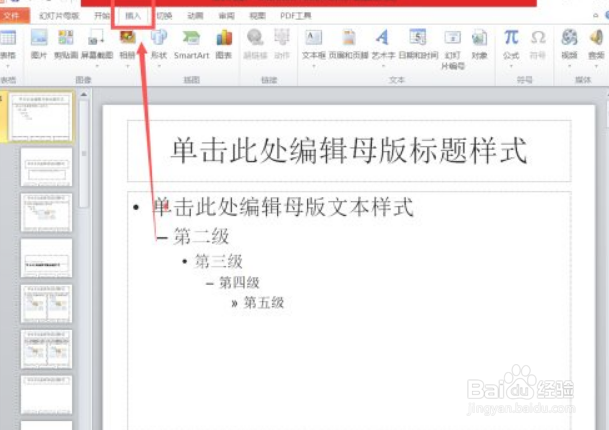Expand the 文本框 dropdown arrow
Screen dimensions: 609x430
pos(313,66)
